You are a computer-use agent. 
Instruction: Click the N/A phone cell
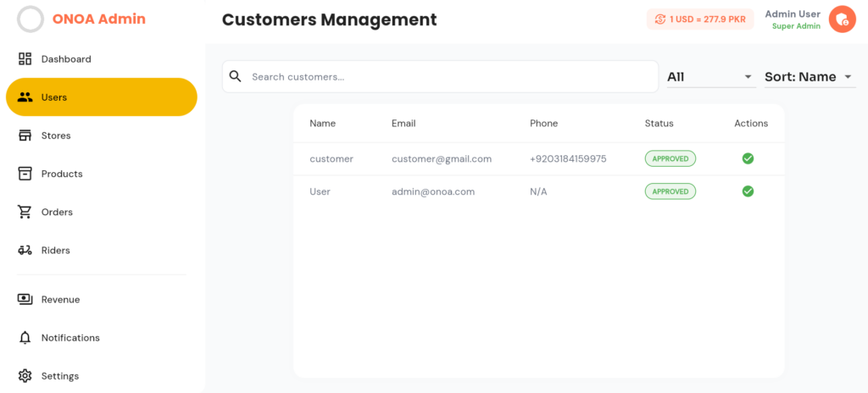538,191
